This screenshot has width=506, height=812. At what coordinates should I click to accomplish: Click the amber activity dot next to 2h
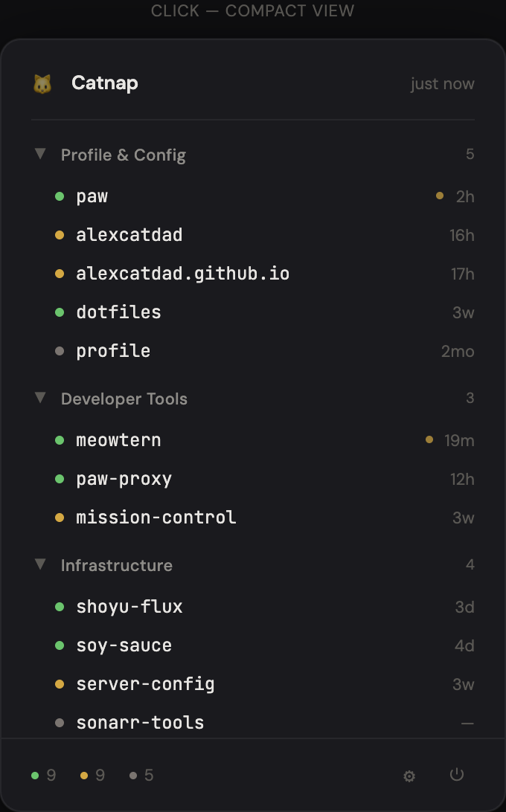pyautogui.click(x=440, y=196)
